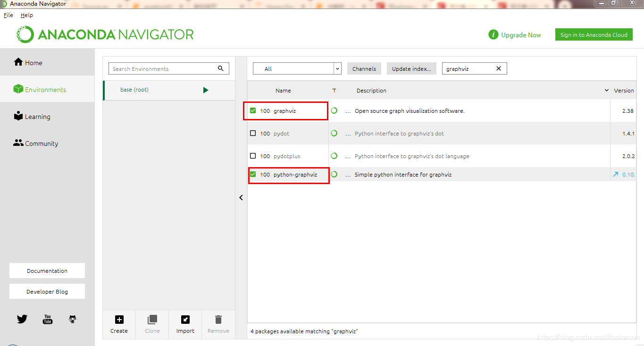Click the green circle icon in pydot row
644x346 pixels.
pos(334,133)
